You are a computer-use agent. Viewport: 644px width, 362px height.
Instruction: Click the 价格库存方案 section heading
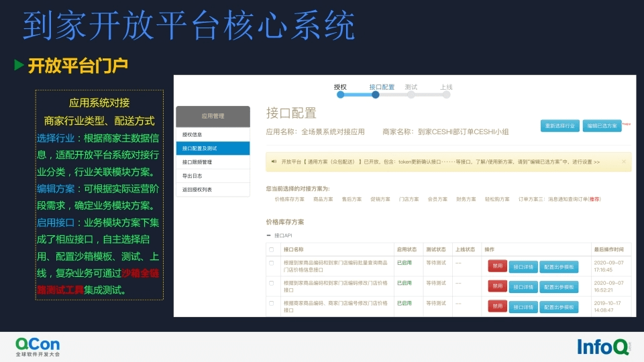coord(284,222)
